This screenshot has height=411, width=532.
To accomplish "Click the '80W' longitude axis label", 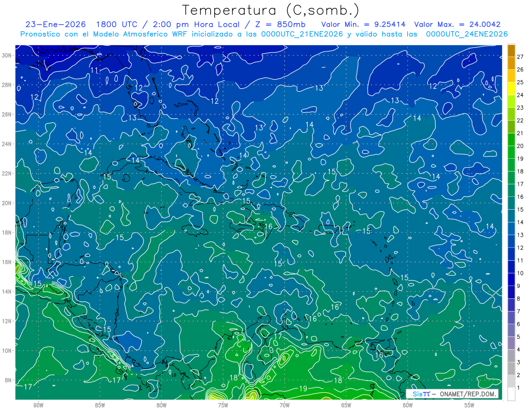I will 161,406.
